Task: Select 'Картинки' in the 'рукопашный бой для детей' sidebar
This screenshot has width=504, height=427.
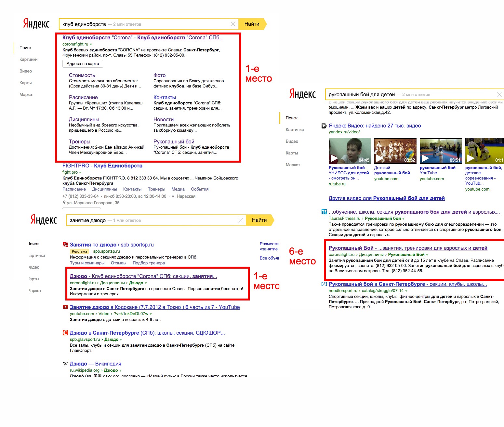Action: click(295, 130)
